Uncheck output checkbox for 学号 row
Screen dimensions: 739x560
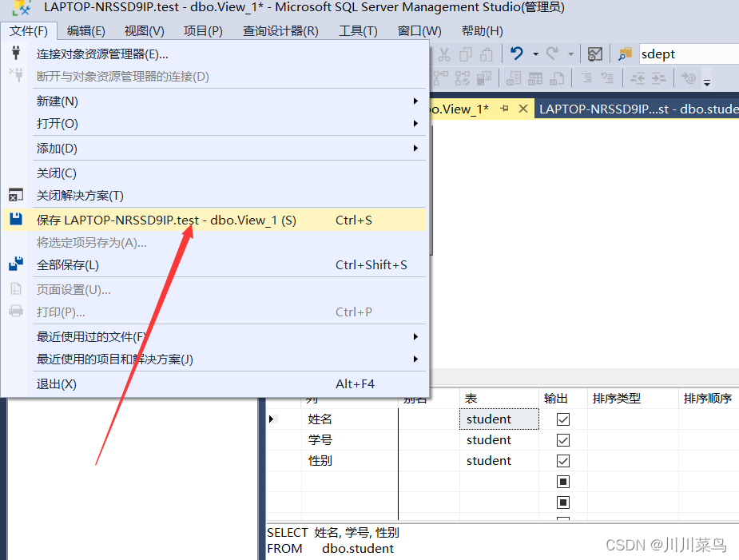(563, 440)
